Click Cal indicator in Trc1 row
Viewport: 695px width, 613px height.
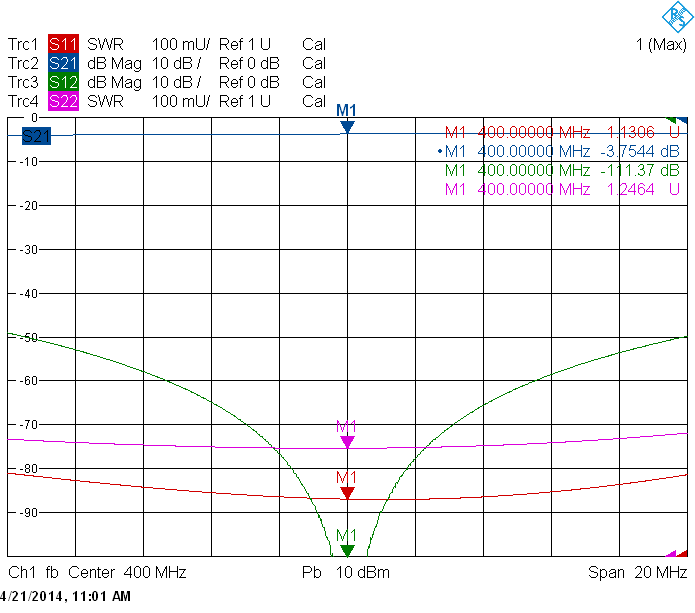[314, 44]
